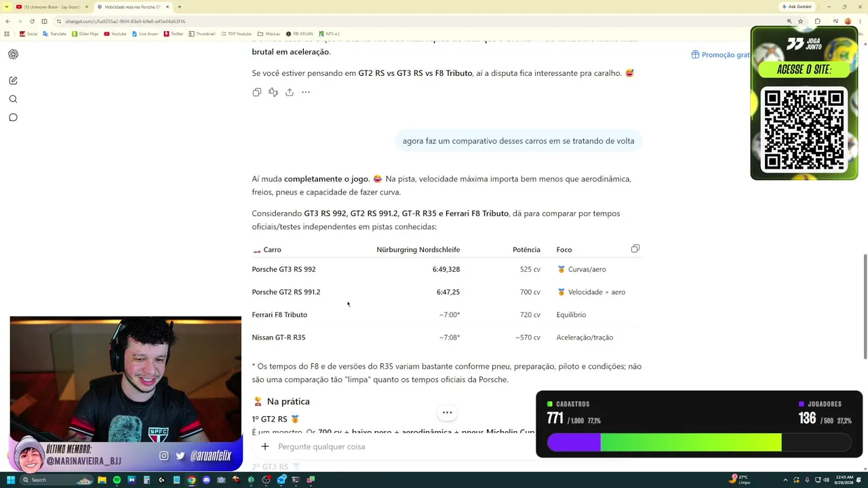Reload the current page
Screen dimensions: 868x488
(32, 21)
